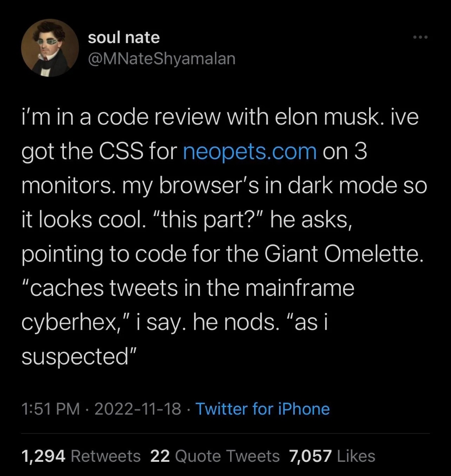Open the three-dot more options menu
The height and width of the screenshot is (476, 451).
[x=421, y=38]
